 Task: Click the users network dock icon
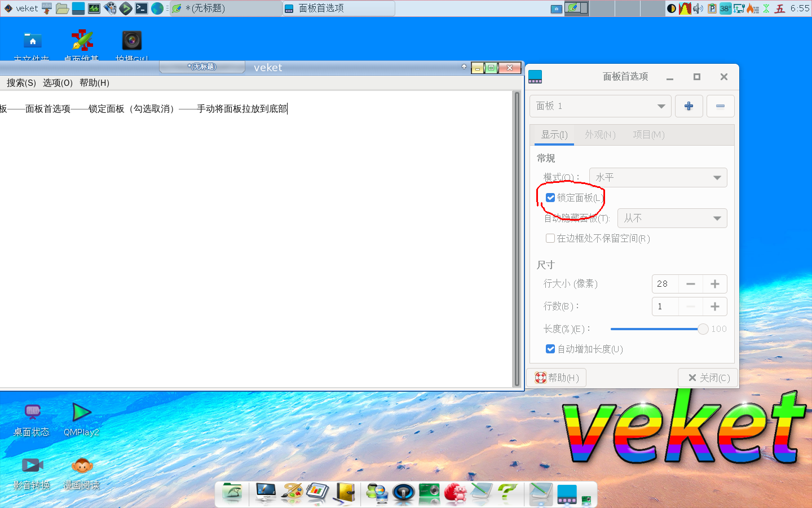point(377,493)
